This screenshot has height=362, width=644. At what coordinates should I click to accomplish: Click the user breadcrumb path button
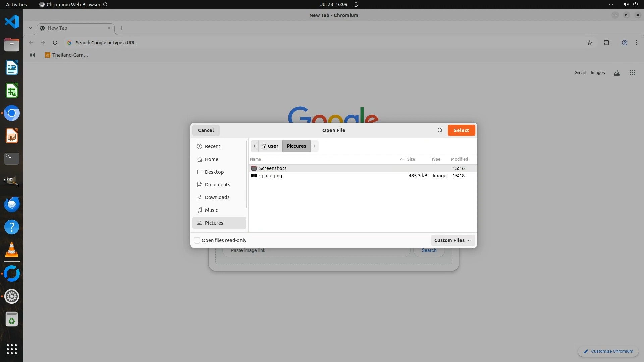(x=270, y=146)
